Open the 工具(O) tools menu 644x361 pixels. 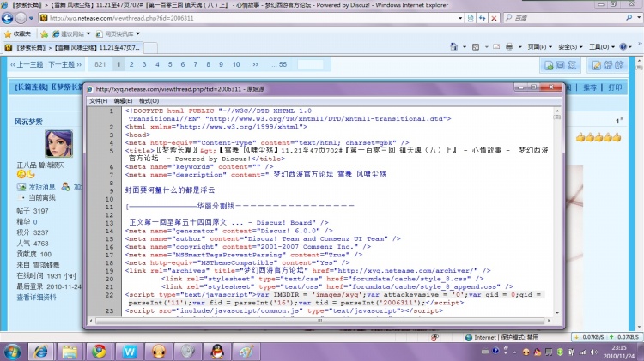602,47
